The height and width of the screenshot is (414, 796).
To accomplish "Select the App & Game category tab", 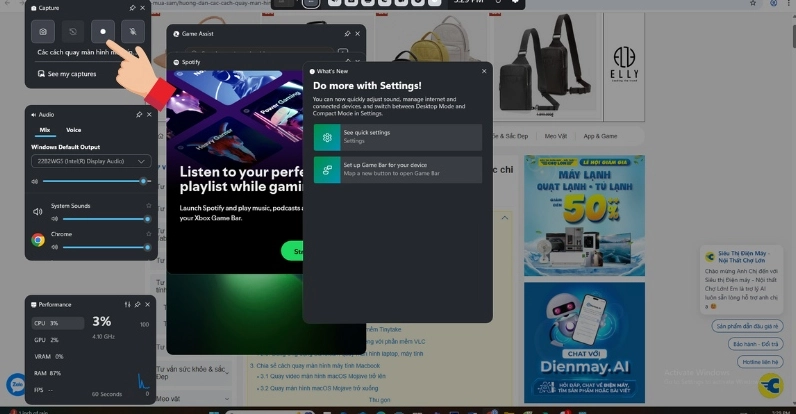I will (x=600, y=136).
